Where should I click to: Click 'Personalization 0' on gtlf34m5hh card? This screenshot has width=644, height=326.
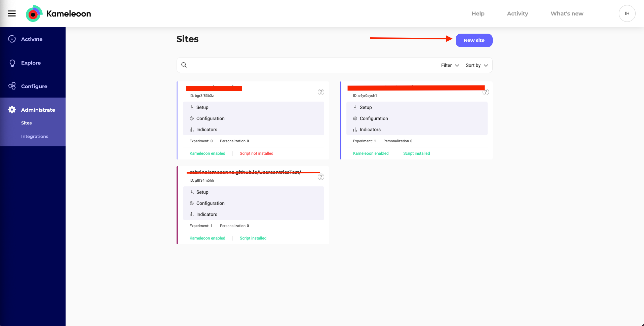(234, 226)
